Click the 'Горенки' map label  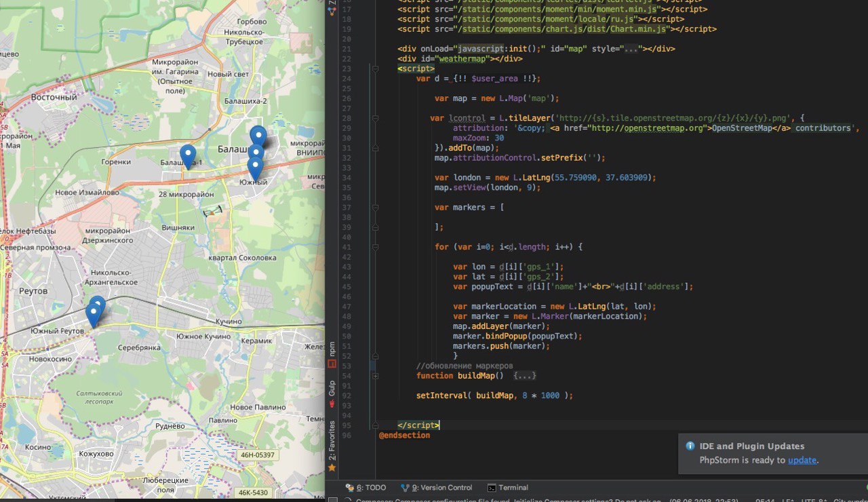[115, 162]
